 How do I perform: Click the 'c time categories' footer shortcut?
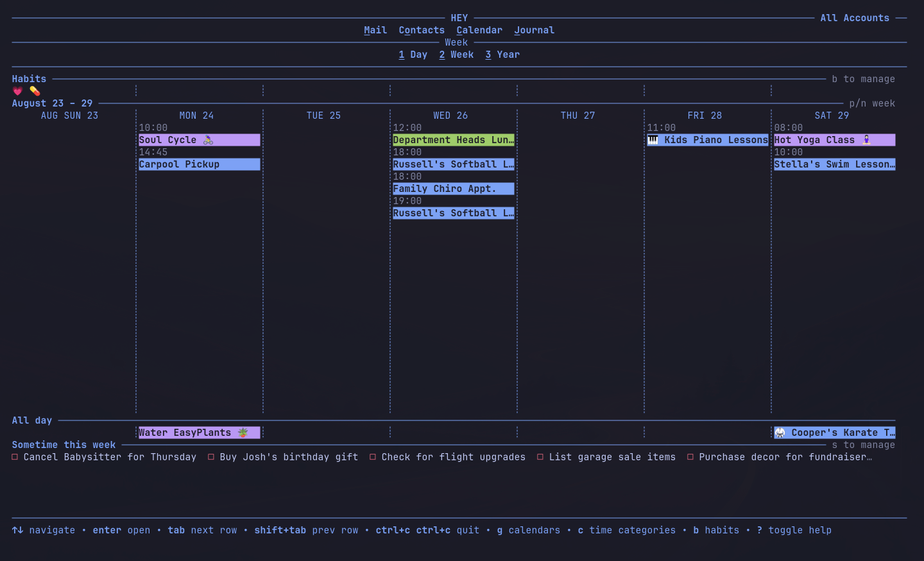626,530
